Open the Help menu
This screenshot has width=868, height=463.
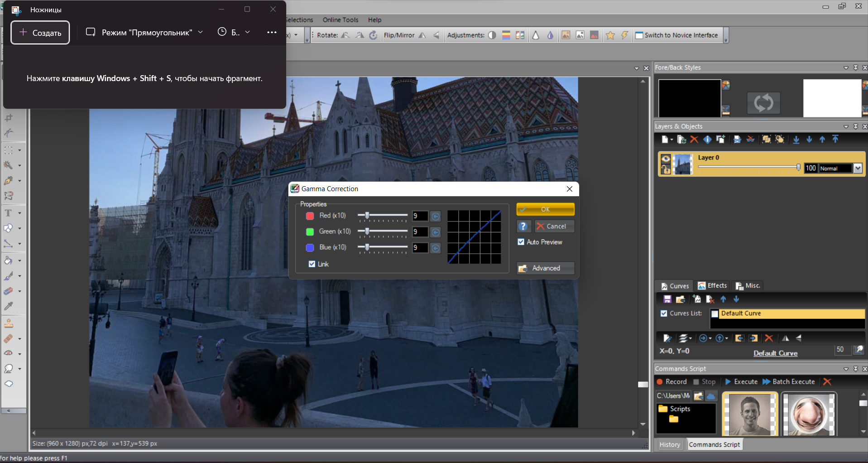click(374, 20)
